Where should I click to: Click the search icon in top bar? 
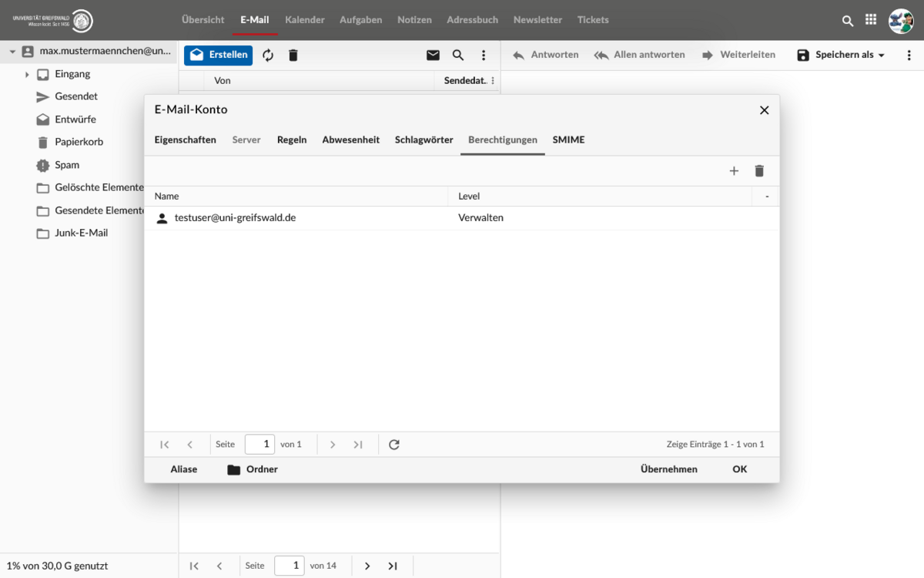coord(848,21)
